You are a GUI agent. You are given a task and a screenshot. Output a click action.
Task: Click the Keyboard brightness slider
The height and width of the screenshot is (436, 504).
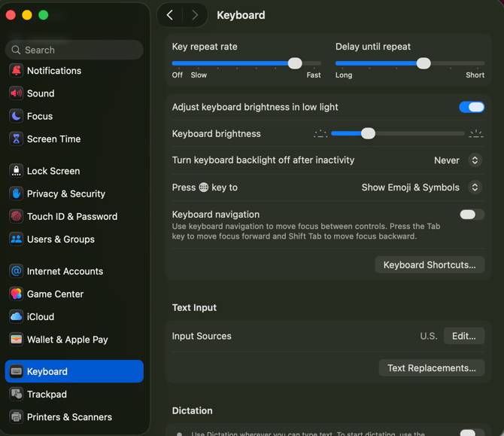[397, 133]
